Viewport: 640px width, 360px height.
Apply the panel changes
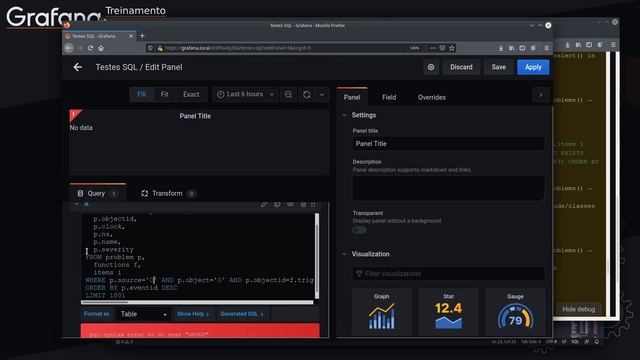(533, 67)
